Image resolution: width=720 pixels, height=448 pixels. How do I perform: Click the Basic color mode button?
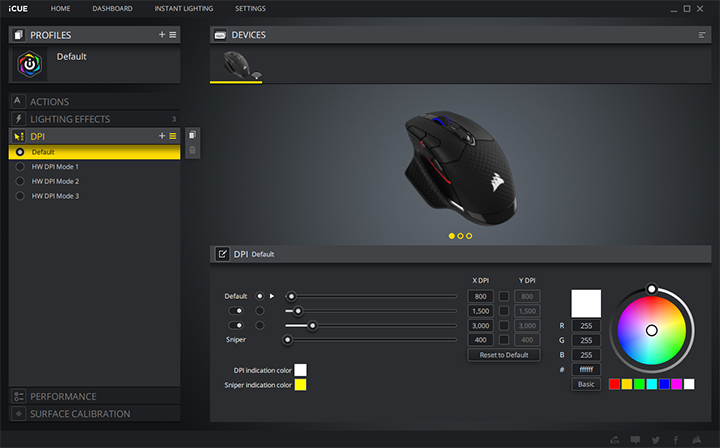(x=586, y=384)
